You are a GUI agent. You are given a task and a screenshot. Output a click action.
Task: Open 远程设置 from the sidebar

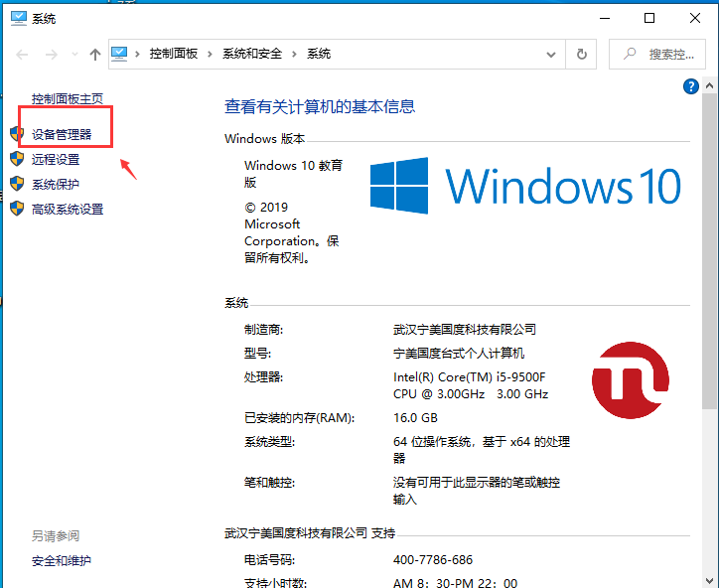[x=56, y=159]
